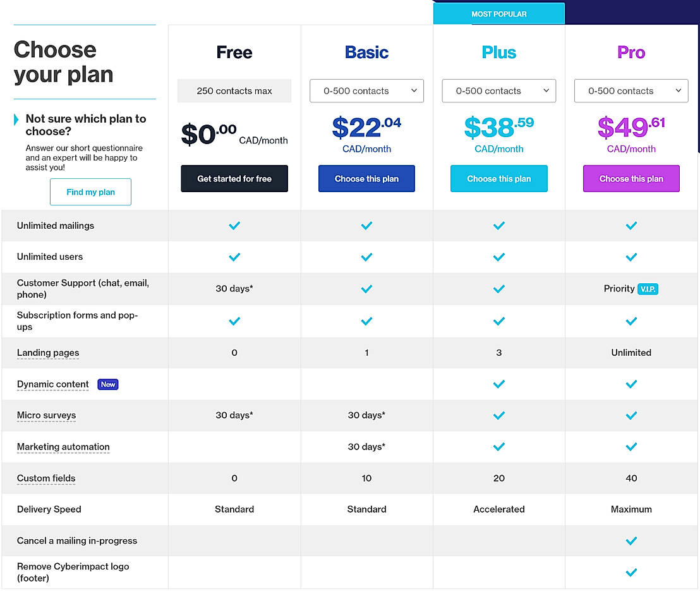Click the Free plan Subscription forms checkmark

(234, 321)
